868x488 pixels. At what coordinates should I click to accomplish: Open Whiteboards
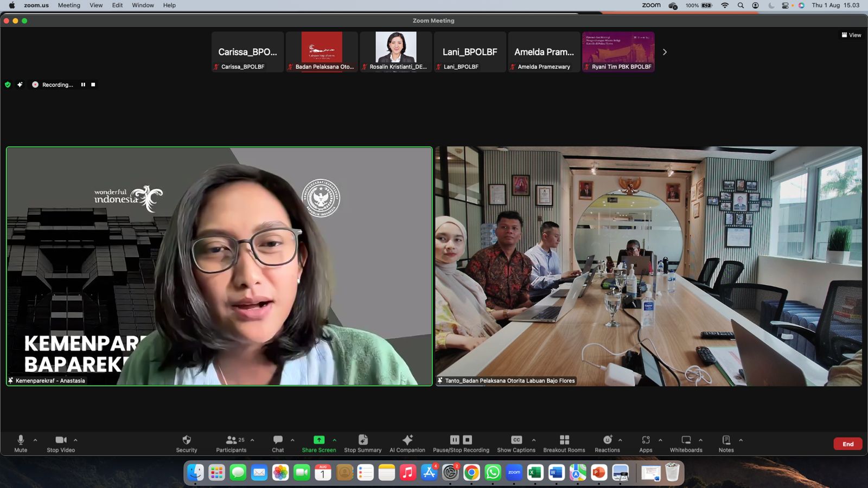point(686,440)
